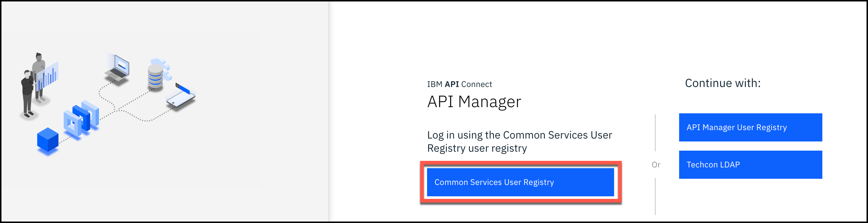Click the IBM API Connect product label
Viewport: 868px width, 223px height.
(x=459, y=84)
